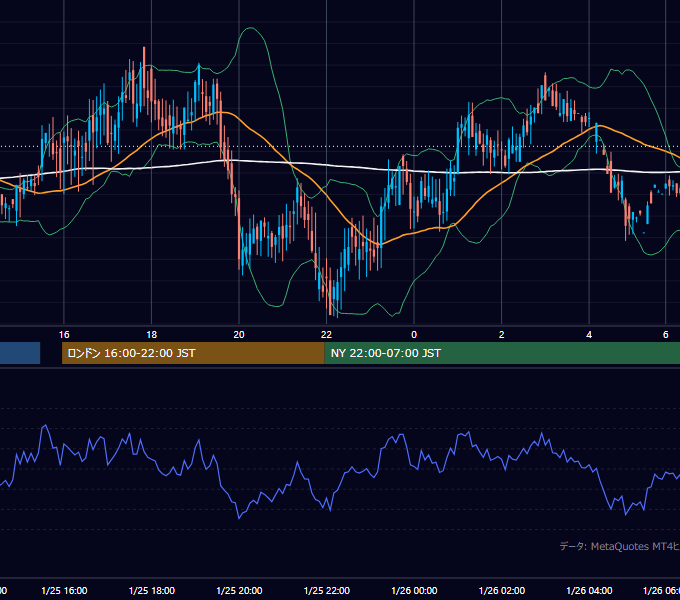Click the blue session bar before ロンドン
The height and width of the screenshot is (600, 680).
(x=20, y=353)
